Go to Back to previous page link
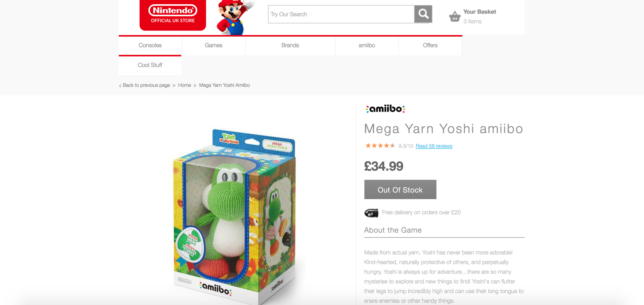This screenshot has width=644, height=305. click(146, 85)
